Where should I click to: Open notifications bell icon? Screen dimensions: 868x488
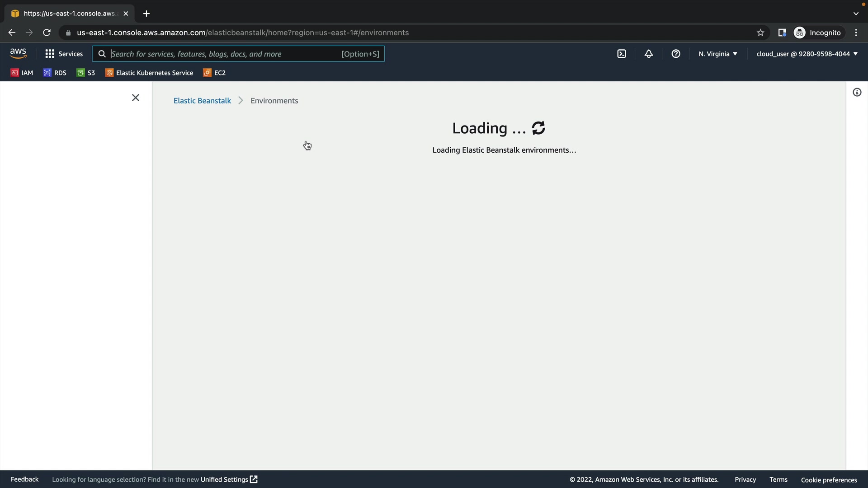[649, 54]
